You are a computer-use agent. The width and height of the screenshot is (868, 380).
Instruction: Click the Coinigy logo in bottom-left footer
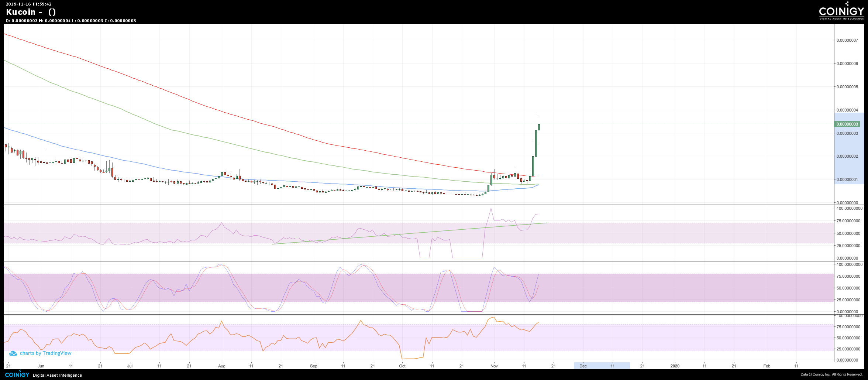[x=17, y=374]
